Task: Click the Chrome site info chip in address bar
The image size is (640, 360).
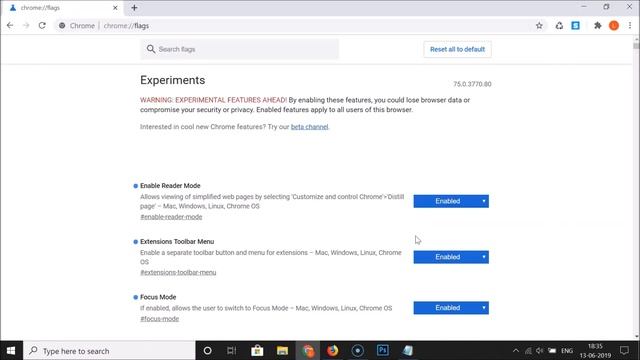Action: (77, 25)
